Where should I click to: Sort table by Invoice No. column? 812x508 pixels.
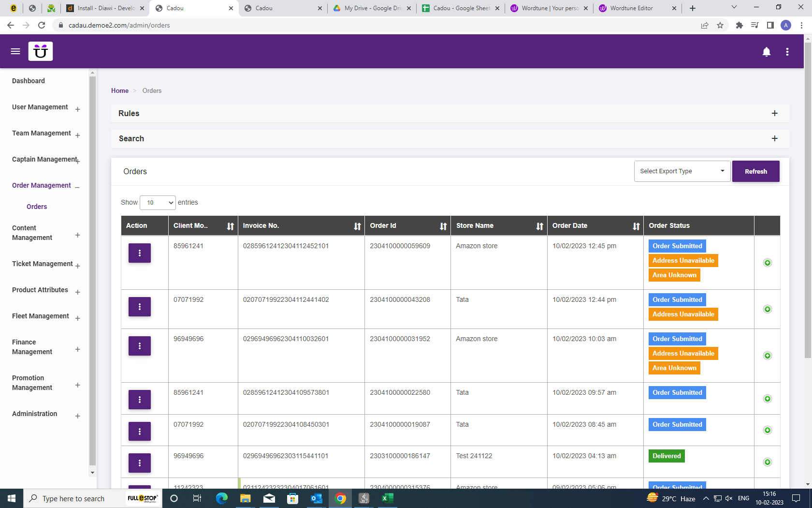(x=357, y=226)
